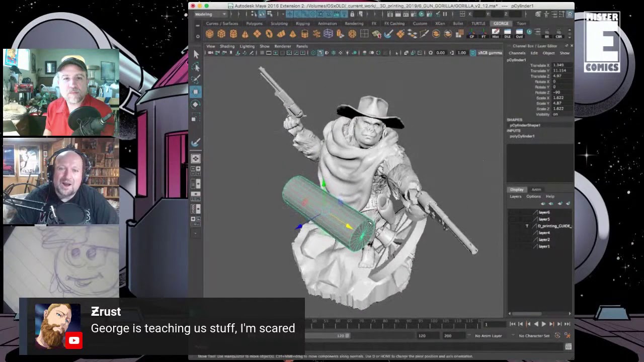The height and width of the screenshot is (362, 644).
Task: Activate the Lasso selection tool
Action: [196, 67]
